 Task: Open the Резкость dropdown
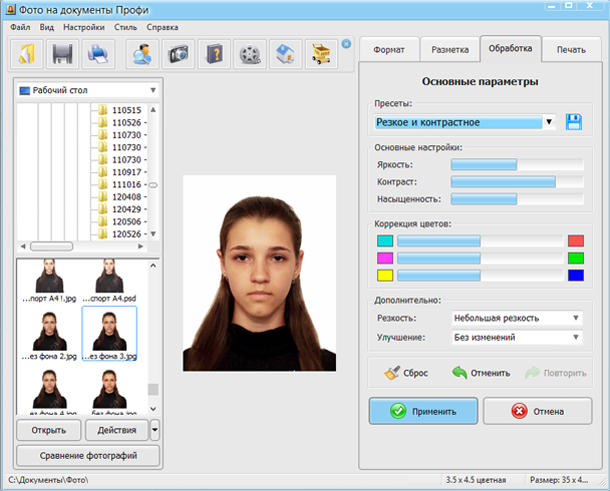pyautogui.click(x=517, y=318)
